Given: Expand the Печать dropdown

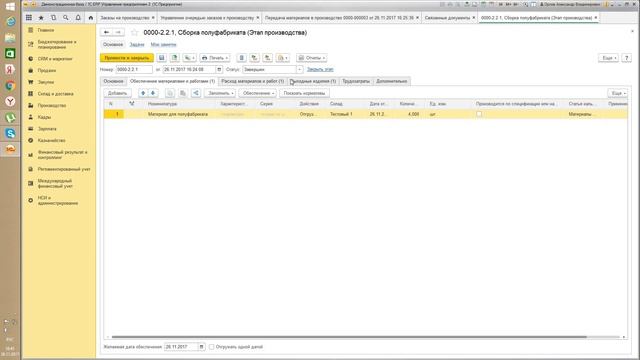Looking at the screenshot, I should [x=215, y=58].
